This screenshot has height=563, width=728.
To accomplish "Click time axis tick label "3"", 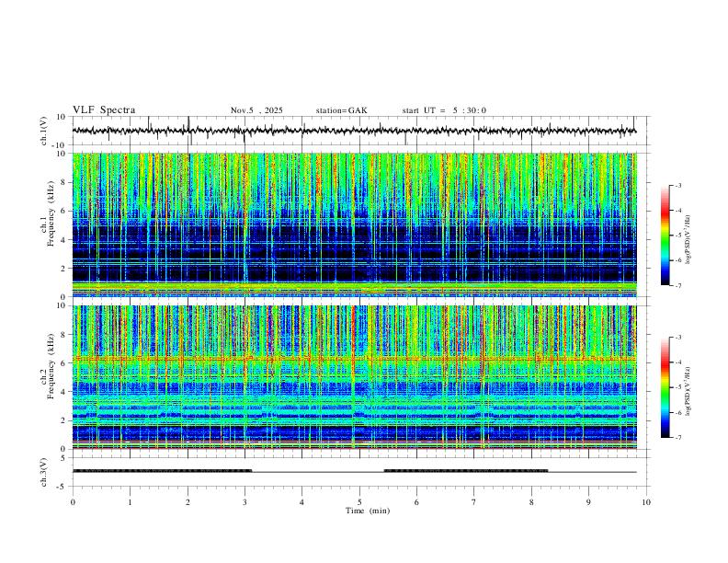I will tap(245, 502).
